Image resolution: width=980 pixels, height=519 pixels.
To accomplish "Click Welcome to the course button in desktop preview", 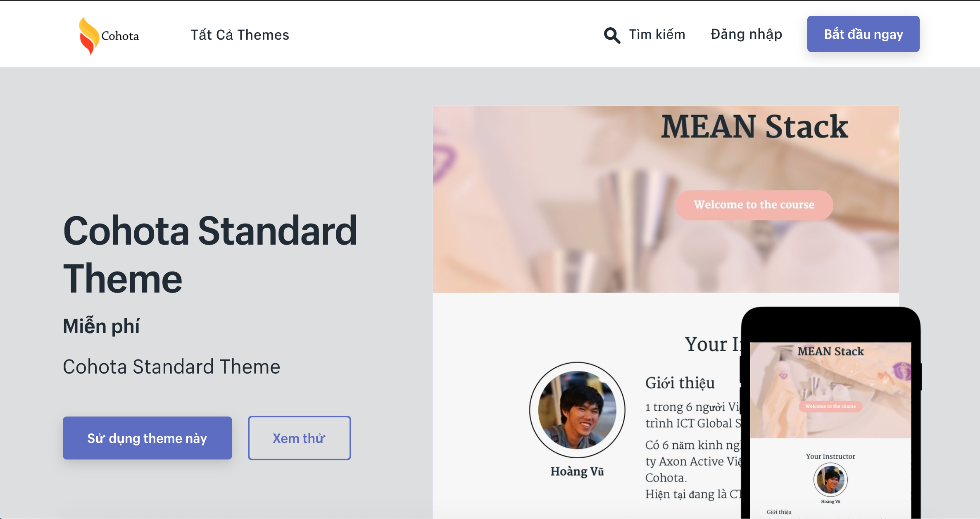I will coord(754,205).
